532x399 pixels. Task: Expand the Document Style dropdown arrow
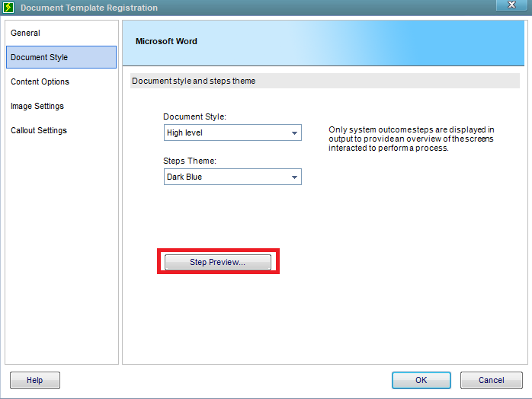point(294,133)
